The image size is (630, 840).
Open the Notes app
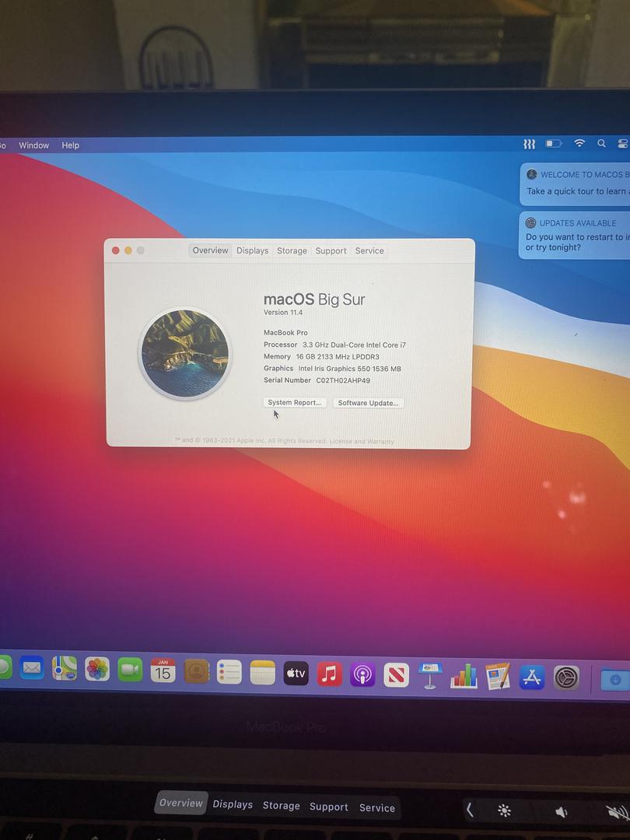coord(263,673)
